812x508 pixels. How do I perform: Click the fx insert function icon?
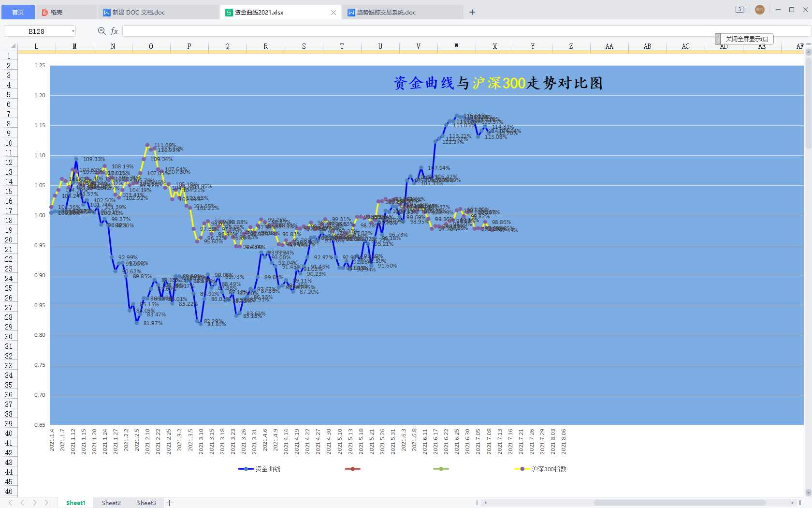click(x=115, y=31)
